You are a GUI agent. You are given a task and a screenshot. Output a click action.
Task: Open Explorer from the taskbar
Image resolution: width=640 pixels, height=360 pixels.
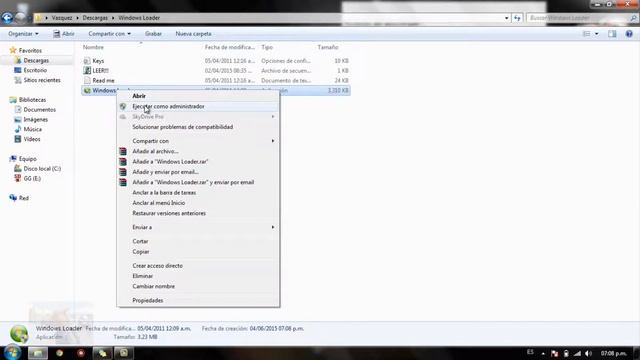tap(38, 353)
